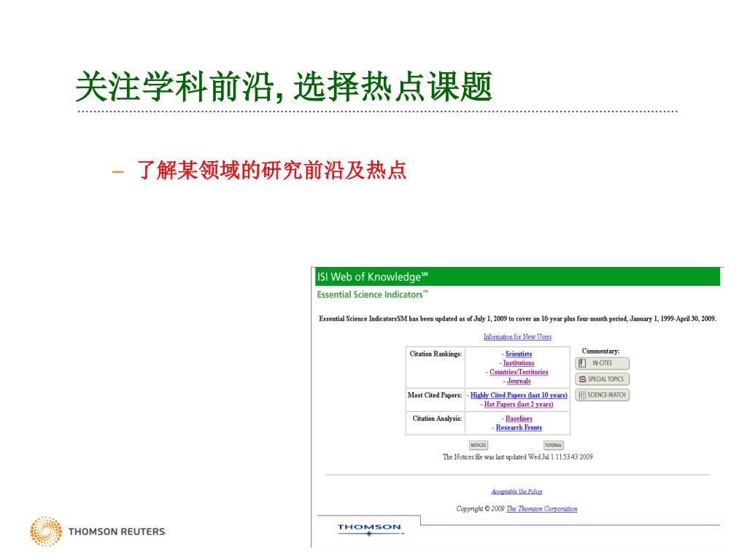Open the Countries/Territories ranking link
Screen dimensions: 747x560
coord(519,372)
